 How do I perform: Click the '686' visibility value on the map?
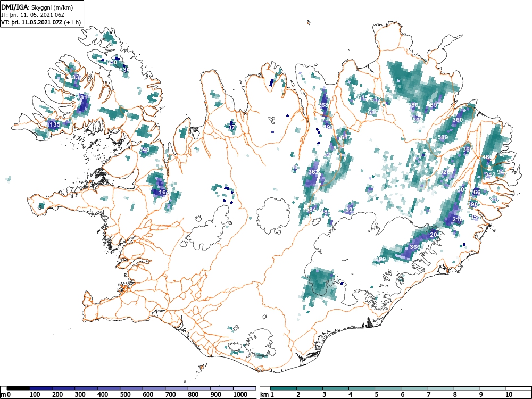[x=373, y=112]
